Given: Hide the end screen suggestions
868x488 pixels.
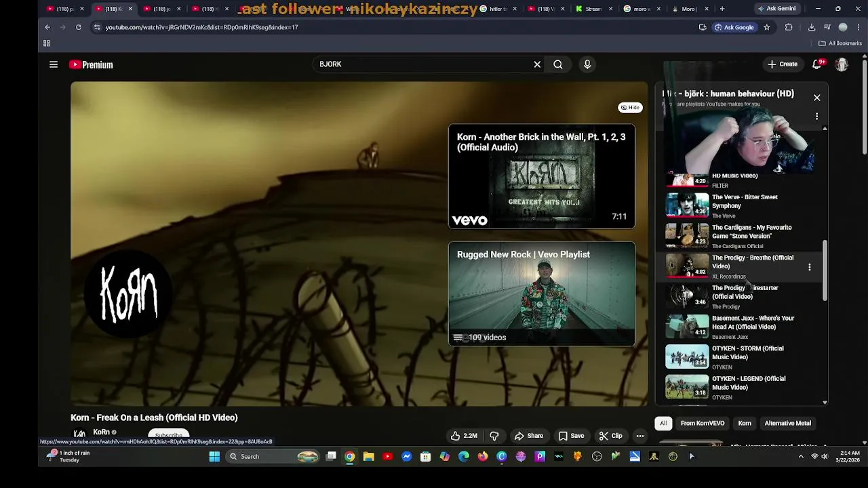Looking at the screenshot, I should 630,107.
